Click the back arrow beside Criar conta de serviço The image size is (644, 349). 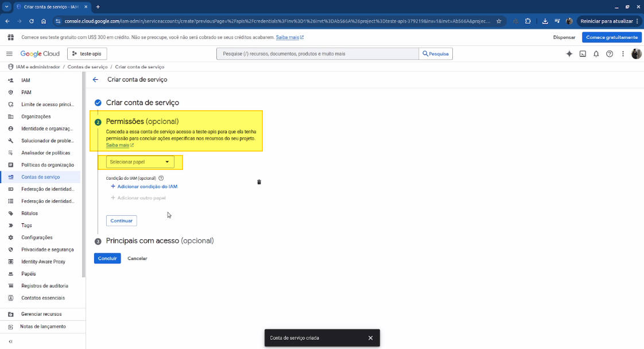click(95, 80)
